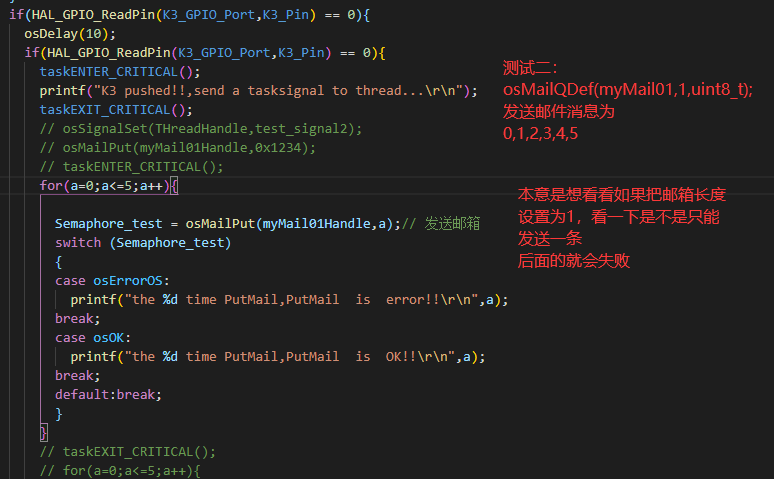Click the case osErrorOS: label
The height and width of the screenshot is (479, 774).
[x=112, y=281]
